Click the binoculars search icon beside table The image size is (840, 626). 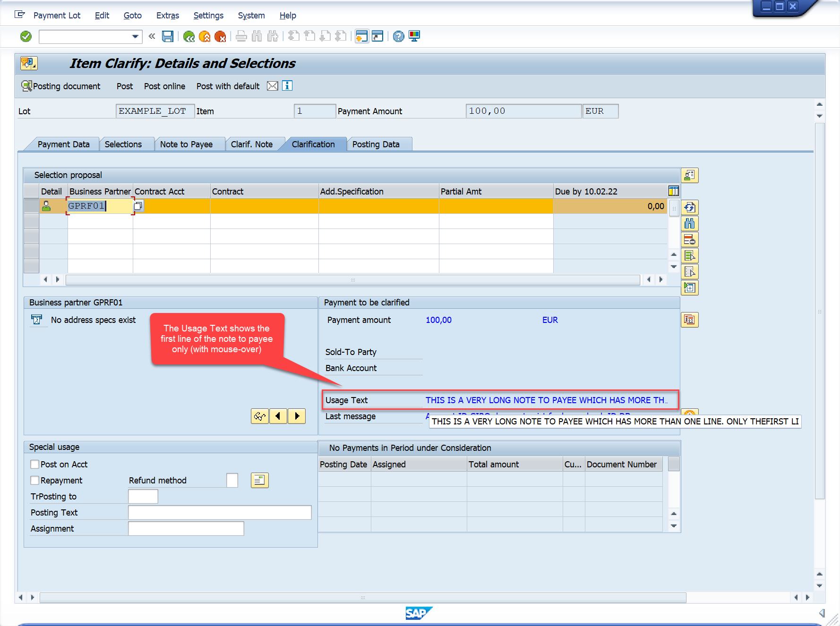point(690,224)
